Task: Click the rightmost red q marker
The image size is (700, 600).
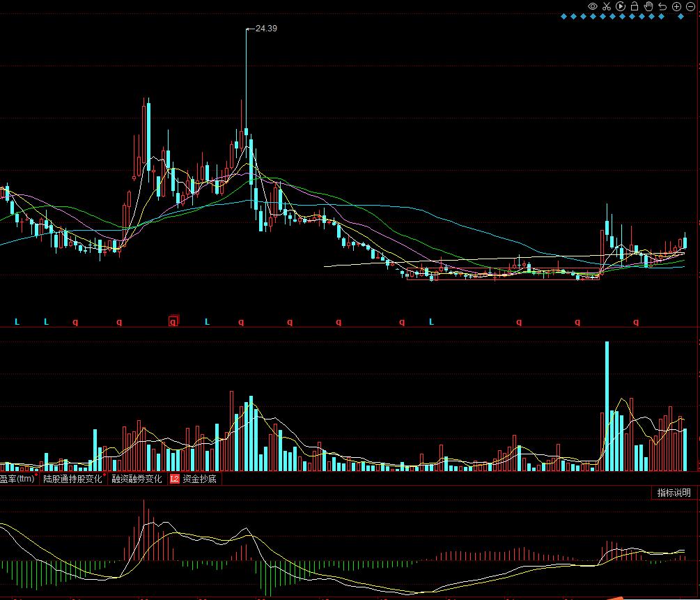Action: tap(636, 321)
